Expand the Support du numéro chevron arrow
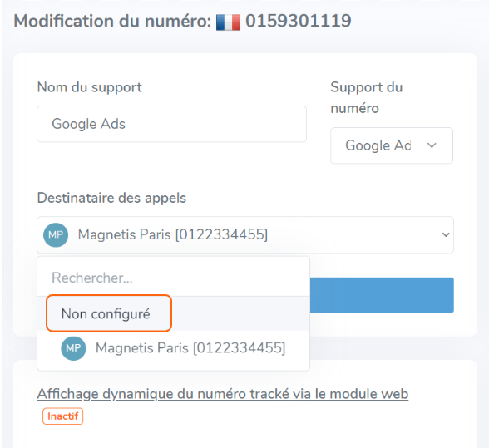The width and height of the screenshot is (489, 448). click(x=432, y=145)
